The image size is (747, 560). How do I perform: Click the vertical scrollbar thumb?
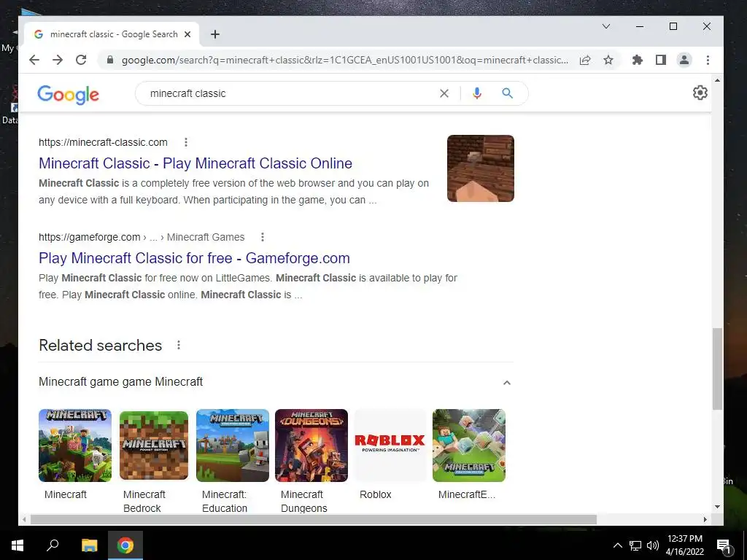tap(718, 368)
